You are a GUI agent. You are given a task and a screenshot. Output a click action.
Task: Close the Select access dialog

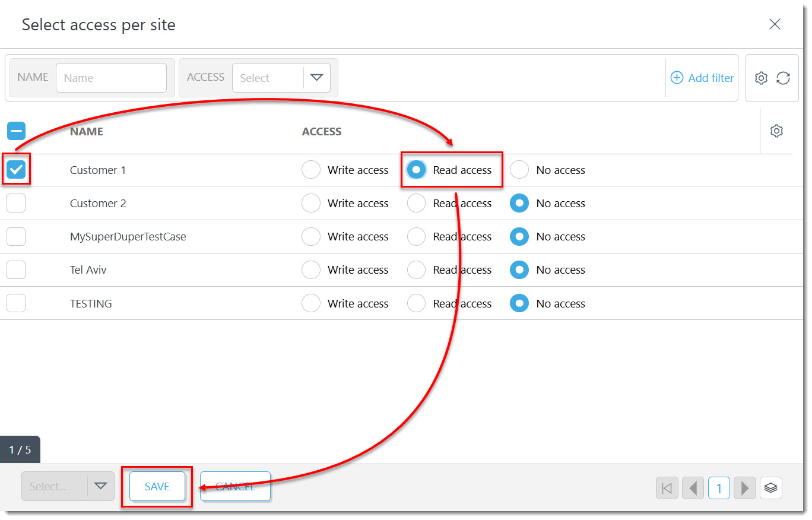[775, 24]
